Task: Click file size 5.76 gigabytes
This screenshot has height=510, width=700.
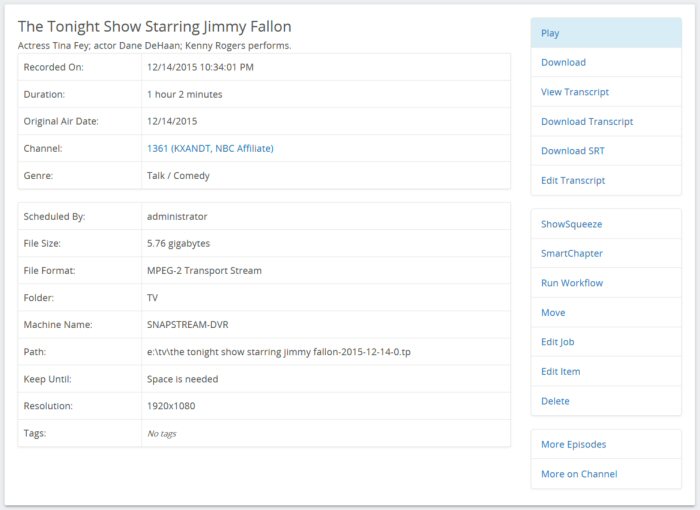Action: click(x=178, y=243)
